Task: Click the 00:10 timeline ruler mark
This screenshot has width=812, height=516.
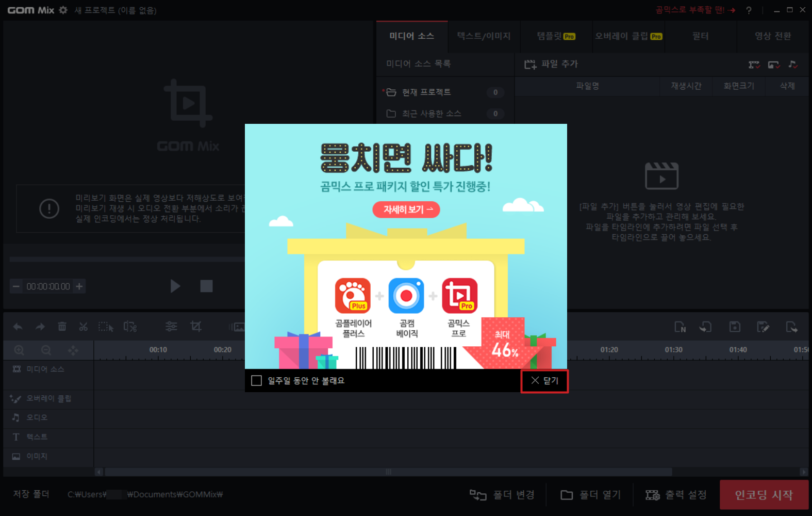Action: (x=158, y=350)
